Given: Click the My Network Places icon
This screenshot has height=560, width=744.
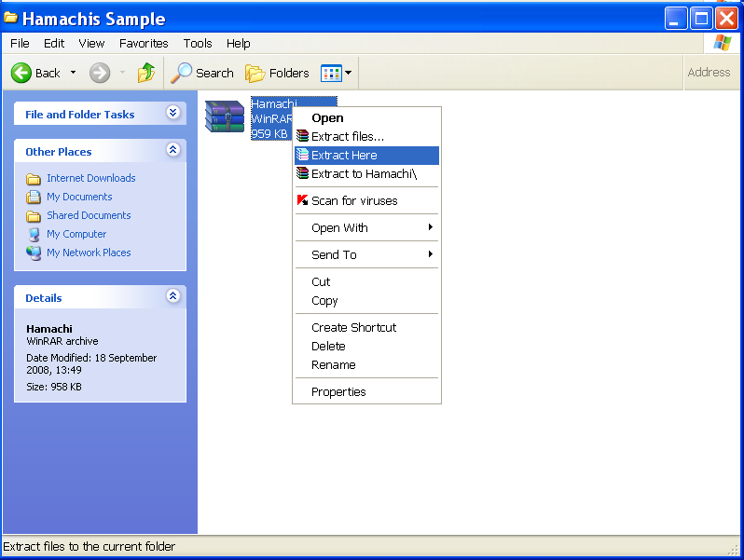Looking at the screenshot, I should 34,253.
